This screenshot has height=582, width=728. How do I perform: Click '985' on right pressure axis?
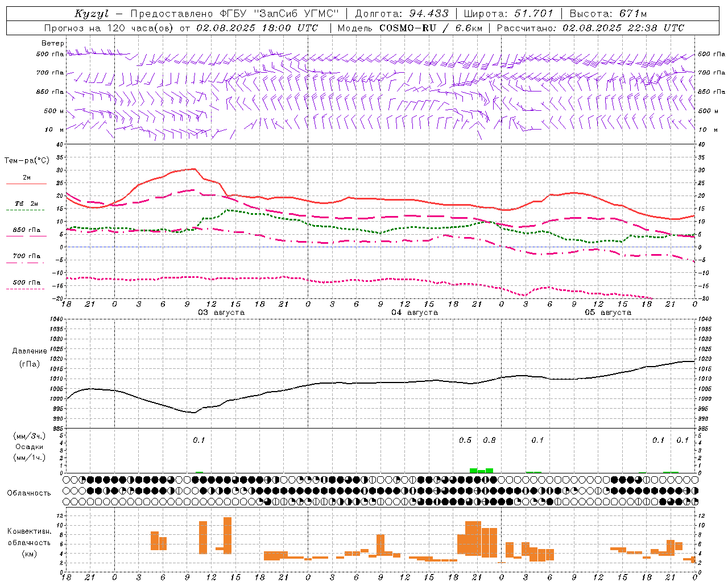[x=704, y=429]
